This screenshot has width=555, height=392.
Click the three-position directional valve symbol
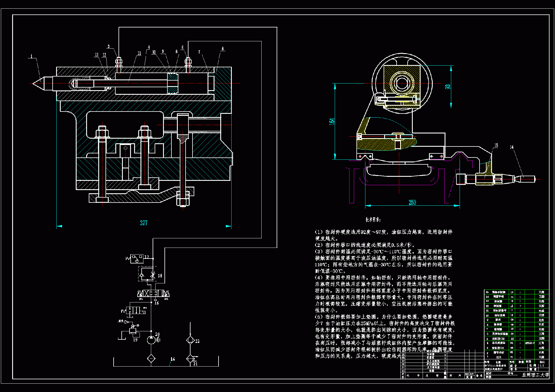pos(153,294)
